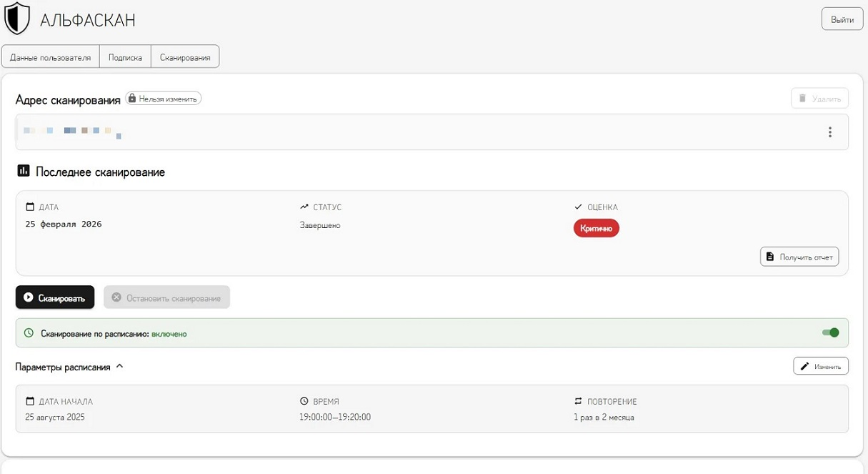Image resolution: width=868 pixels, height=474 pixels.
Task: Start a scan with the Сканировать button
Action: (55, 297)
